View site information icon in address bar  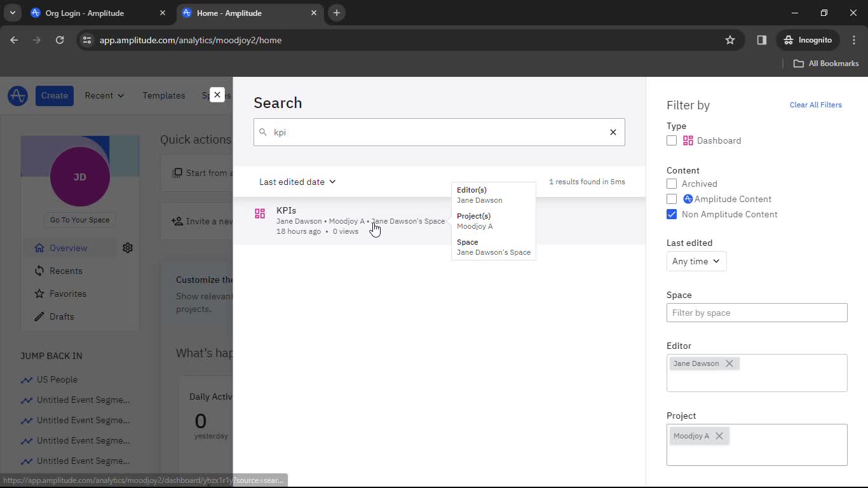pyautogui.click(x=88, y=40)
